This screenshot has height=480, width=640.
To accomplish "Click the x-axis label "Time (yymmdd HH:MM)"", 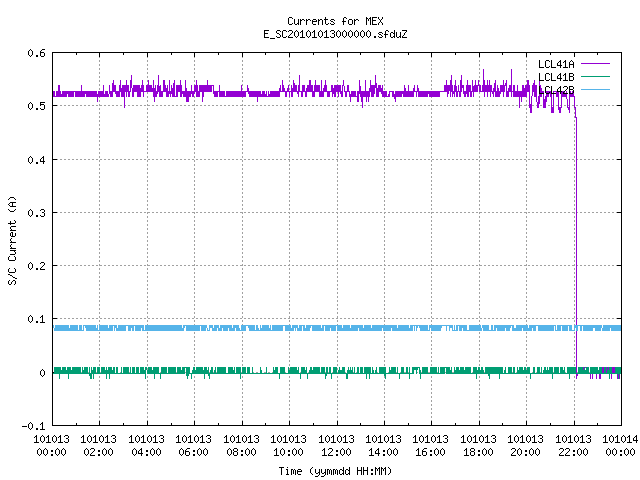I will (335, 471).
